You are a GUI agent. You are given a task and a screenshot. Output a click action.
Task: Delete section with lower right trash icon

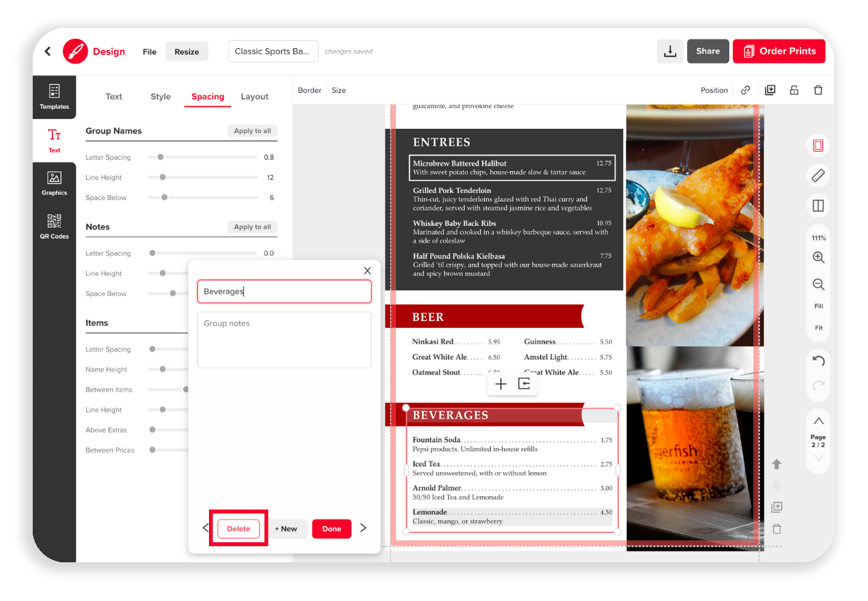[777, 529]
